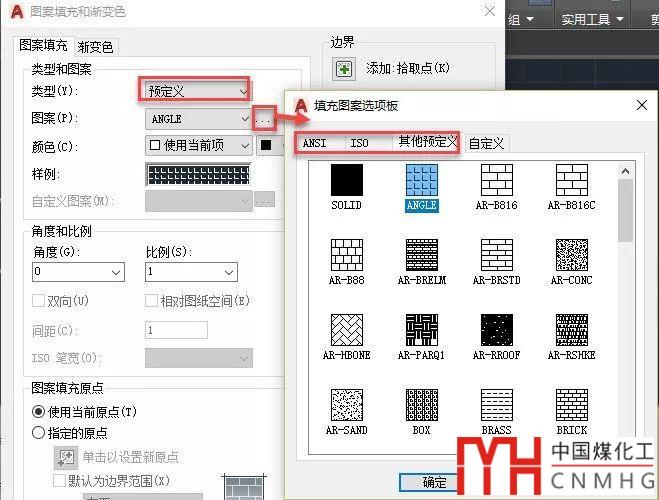Expand the 角度 angle combo box
This screenshot has height=500, width=659.
tap(79, 272)
